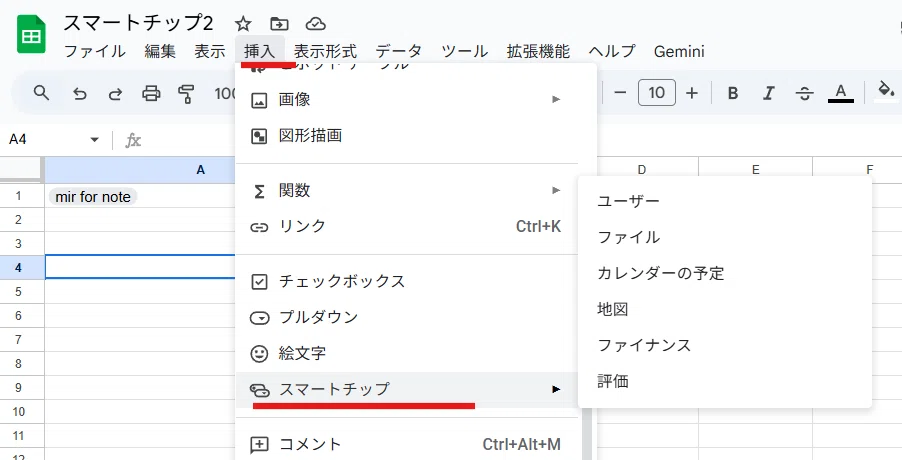Image resolution: width=902 pixels, height=460 pixels.
Task: Open the ツール menu
Action: tap(464, 51)
